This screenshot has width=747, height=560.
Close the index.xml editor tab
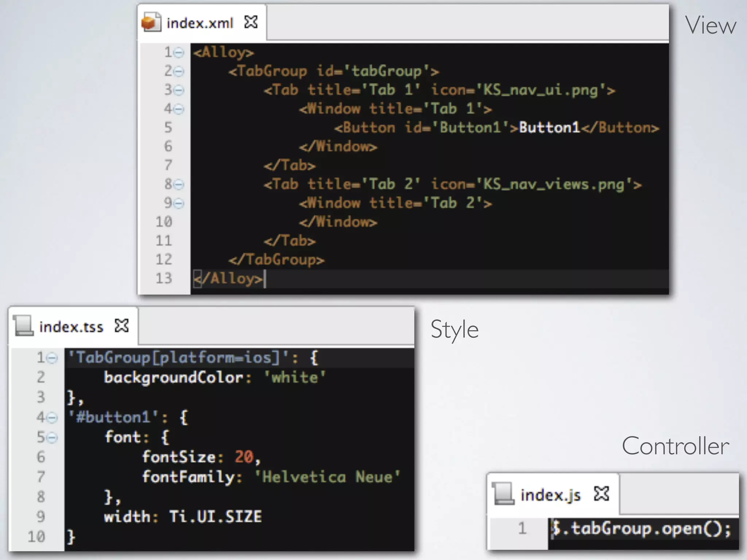(251, 22)
